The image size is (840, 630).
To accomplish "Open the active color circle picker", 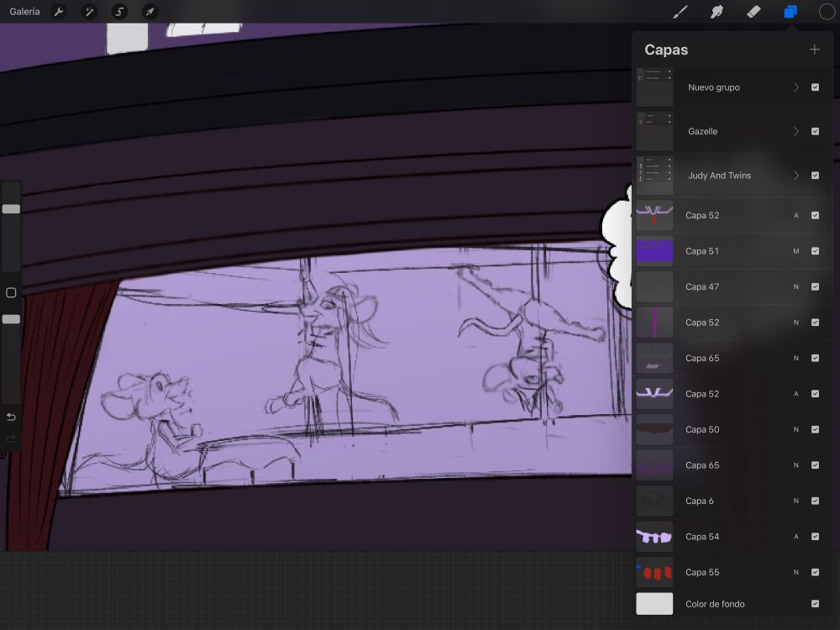I will coord(827,12).
